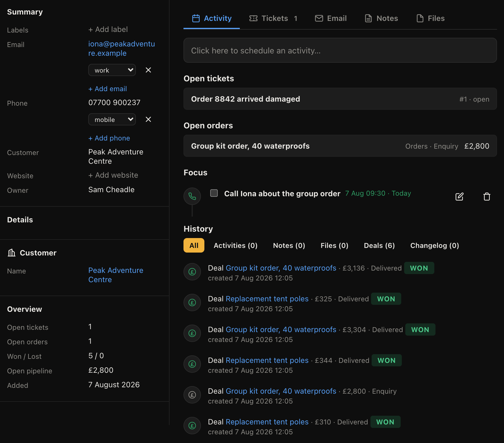Remove the work email with the X icon

click(148, 70)
